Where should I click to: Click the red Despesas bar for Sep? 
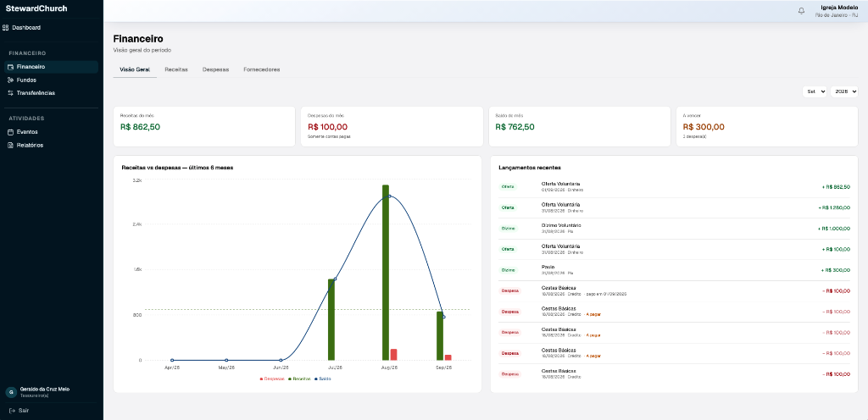point(448,357)
